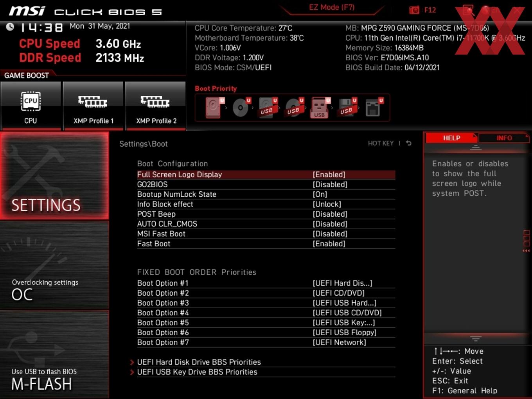Click the Boot Priority heading
The height and width of the screenshot is (399, 532).
[x=216, y=88]
